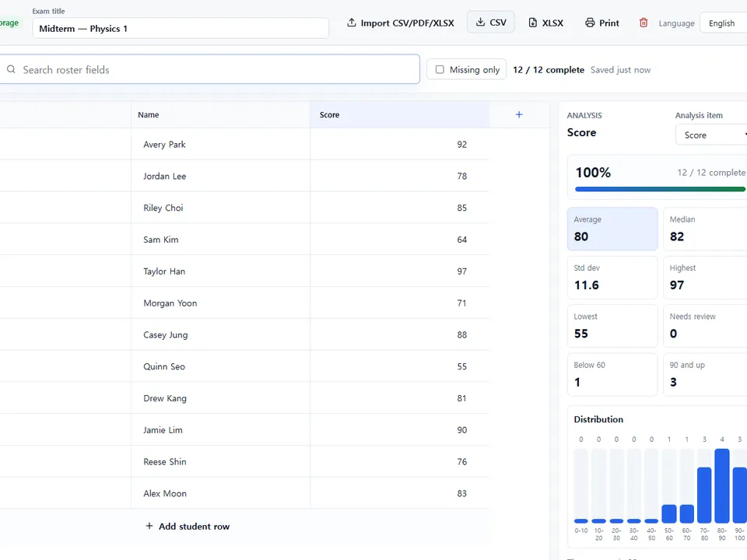Print the exam roster
The width and height of the screenshot is (747, 560).
[602, 23]
